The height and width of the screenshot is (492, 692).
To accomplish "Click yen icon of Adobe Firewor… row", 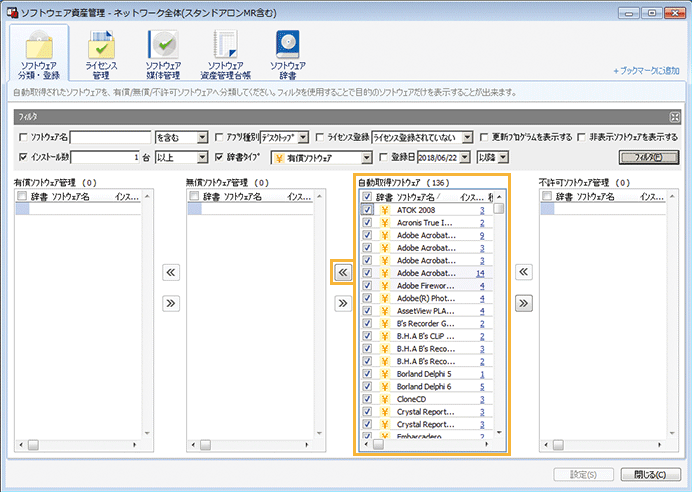I will [385, 286].
